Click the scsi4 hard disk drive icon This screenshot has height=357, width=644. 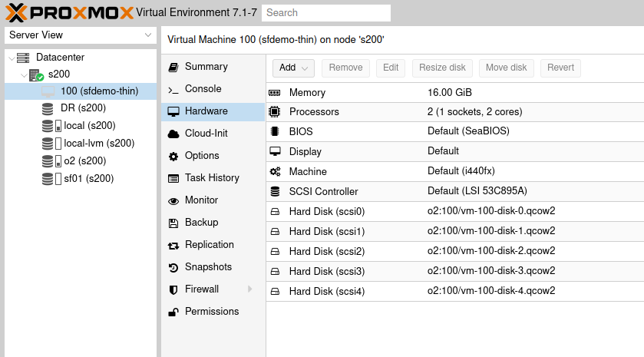click(x=275, y=291)
